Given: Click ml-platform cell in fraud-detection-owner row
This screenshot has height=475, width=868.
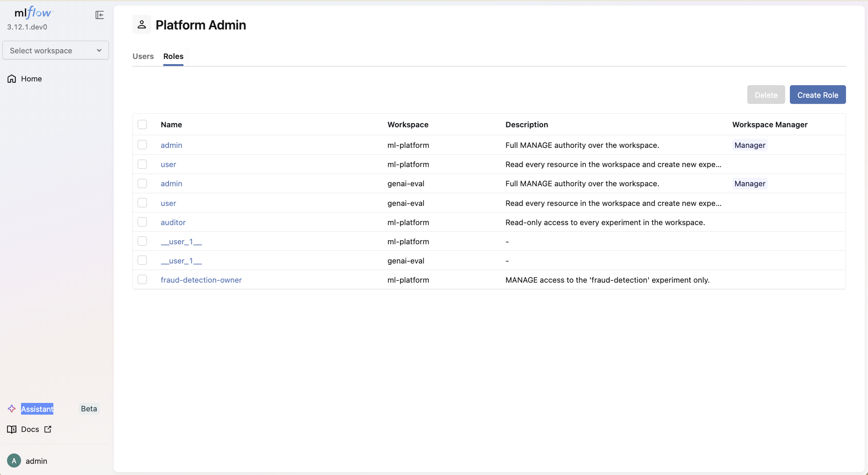Looking at the screenshot, I should [408, 280].
